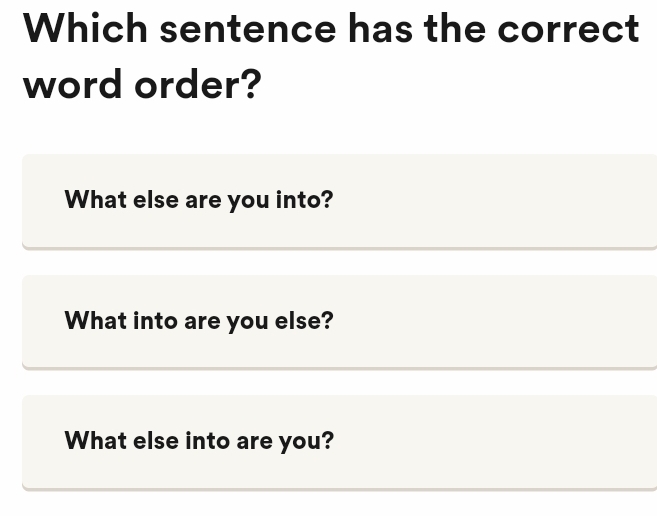Answer with the sentence ending "into are you?"
Image resolution: width=657 pixels, height=516 pixels.
pos(199,441)
